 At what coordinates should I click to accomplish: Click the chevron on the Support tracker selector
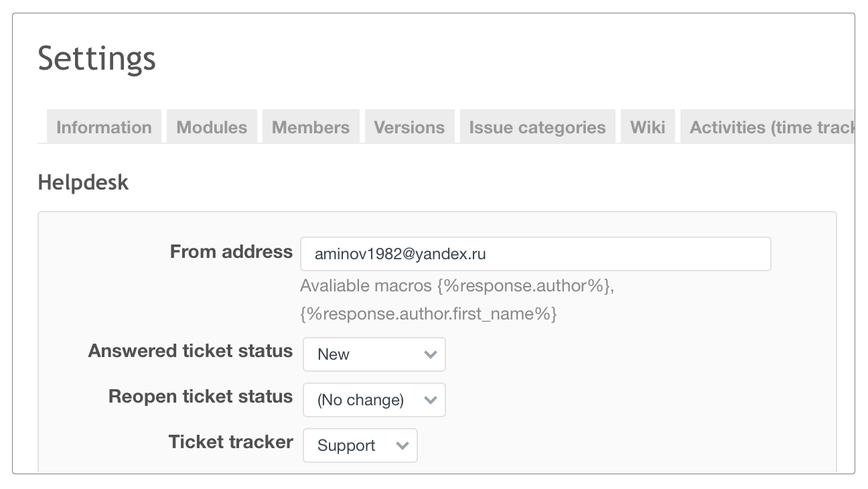point(403,445)
